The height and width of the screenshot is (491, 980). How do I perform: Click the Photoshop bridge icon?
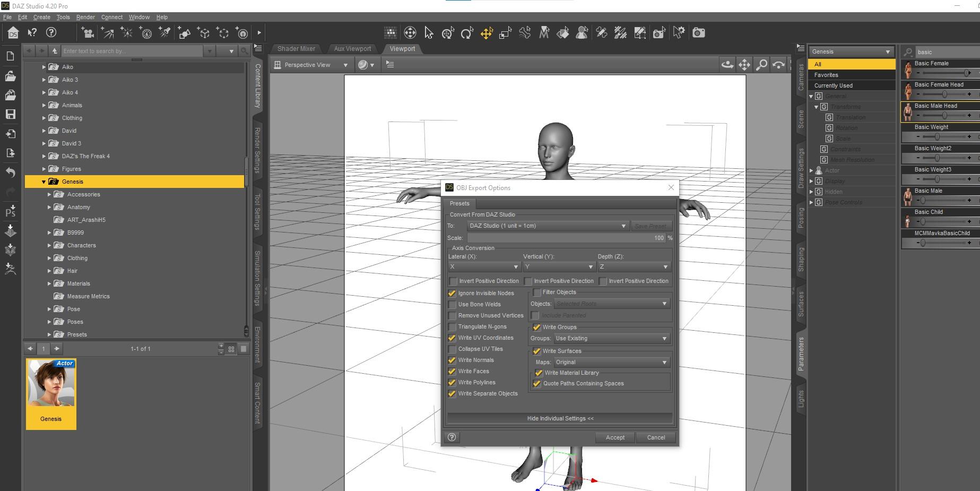[10, 211]
